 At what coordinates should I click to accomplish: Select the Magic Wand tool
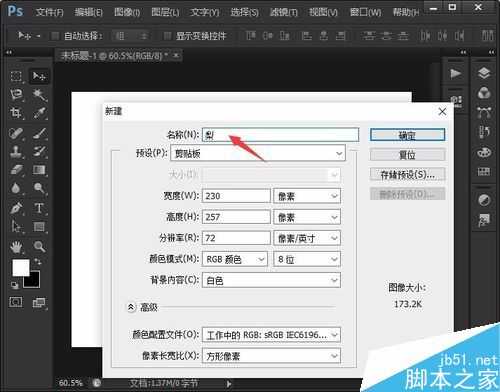39,95
